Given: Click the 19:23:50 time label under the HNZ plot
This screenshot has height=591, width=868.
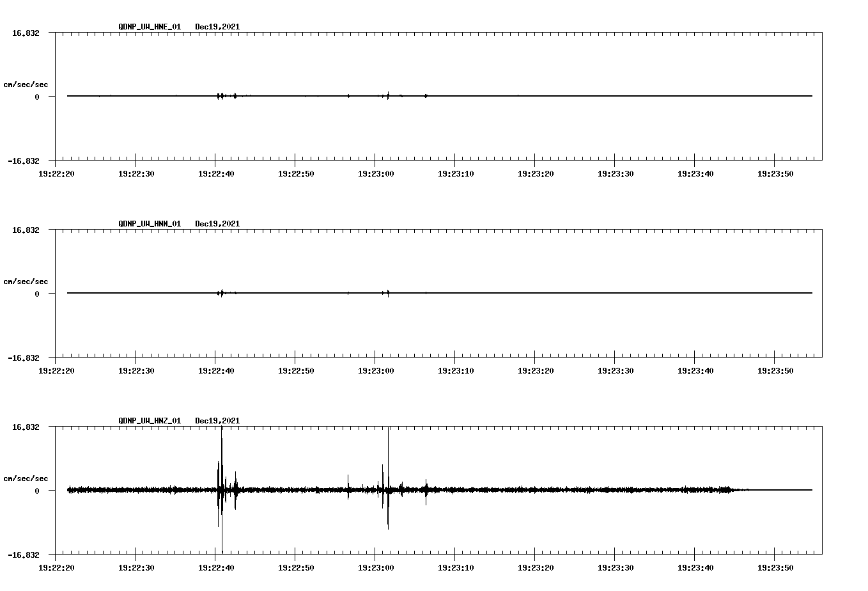Looking at the screenshot, I should coord(775,567).
